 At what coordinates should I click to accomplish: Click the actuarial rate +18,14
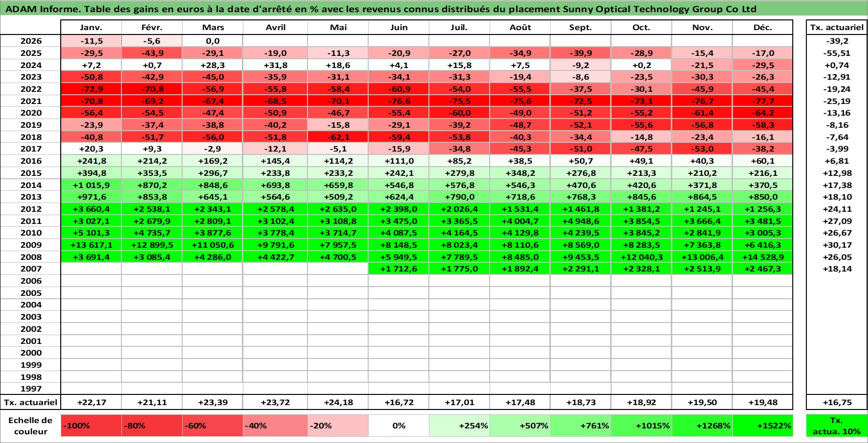click(837, 269)
